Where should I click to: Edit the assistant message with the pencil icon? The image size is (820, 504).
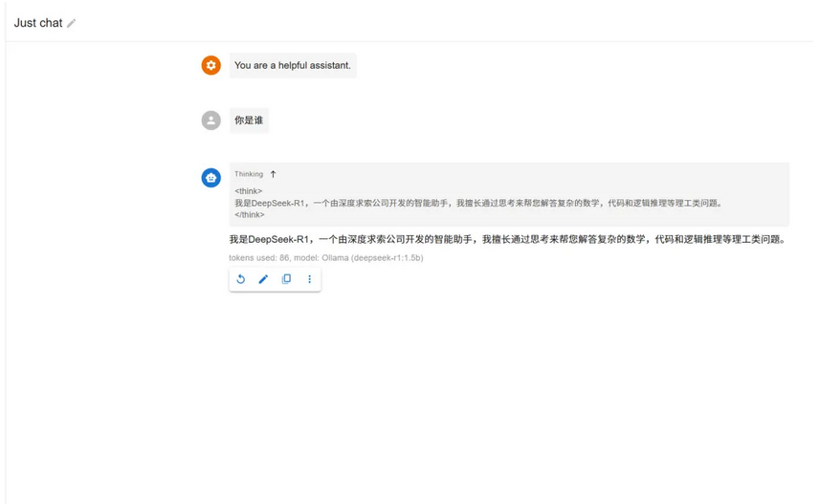click(263, 279)
